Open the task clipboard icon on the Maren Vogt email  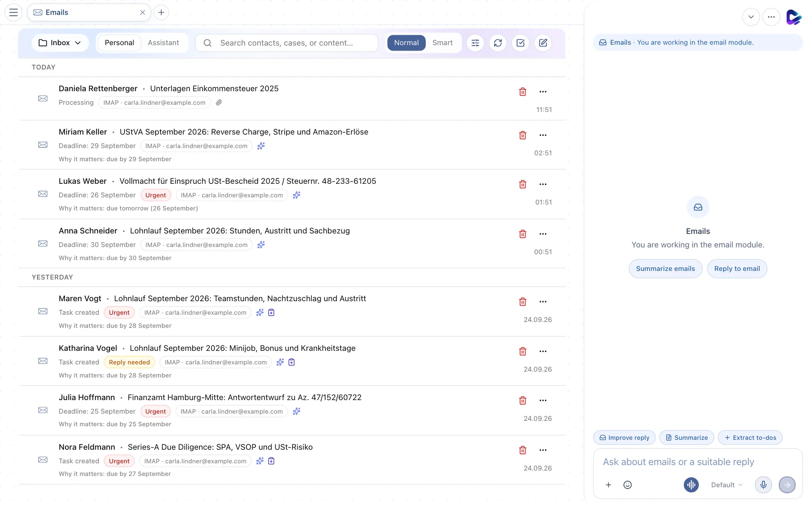[x=271, y=312]
